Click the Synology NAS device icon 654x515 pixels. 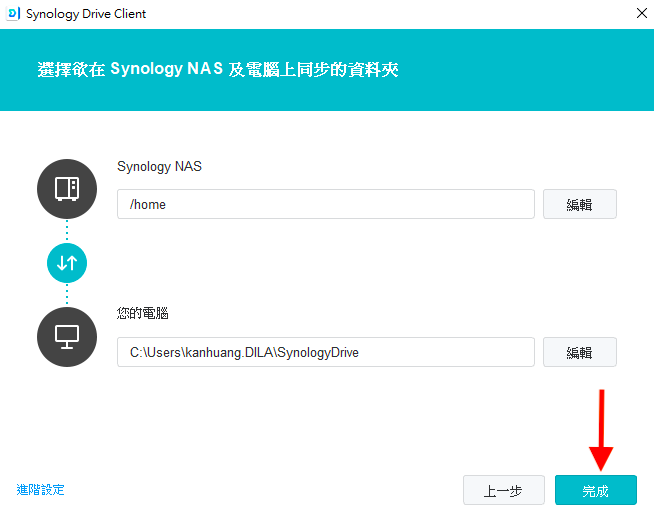pos(67,189)
